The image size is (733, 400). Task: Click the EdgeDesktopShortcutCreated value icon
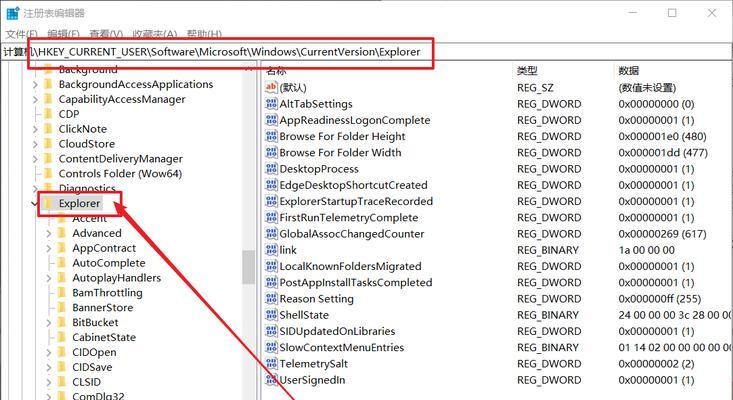pos(271,185)
